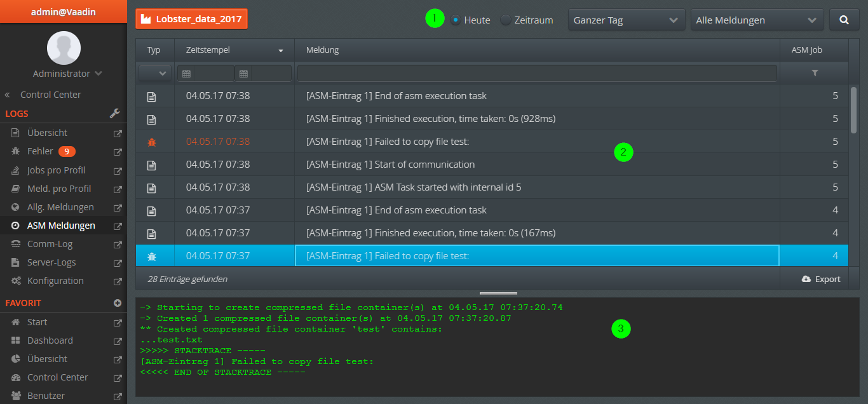
Task: Click the ASM Job column header
Action: click(x=814, y=50)
